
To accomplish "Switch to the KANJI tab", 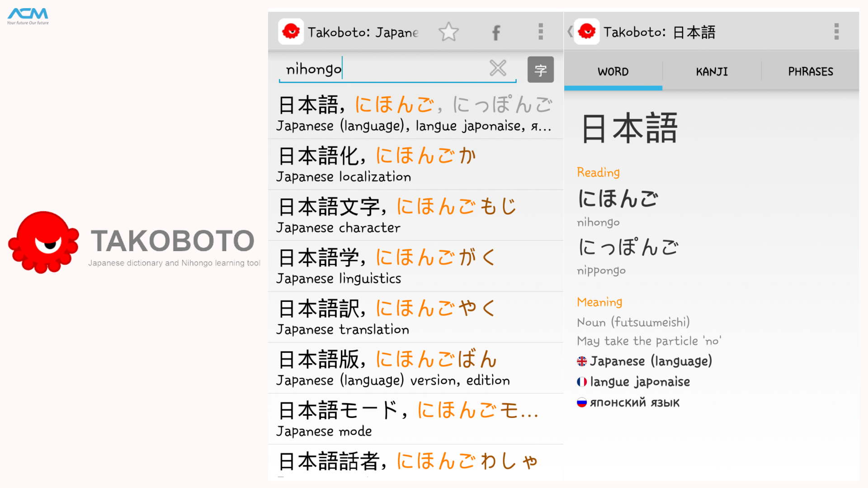I will (712, 71).
